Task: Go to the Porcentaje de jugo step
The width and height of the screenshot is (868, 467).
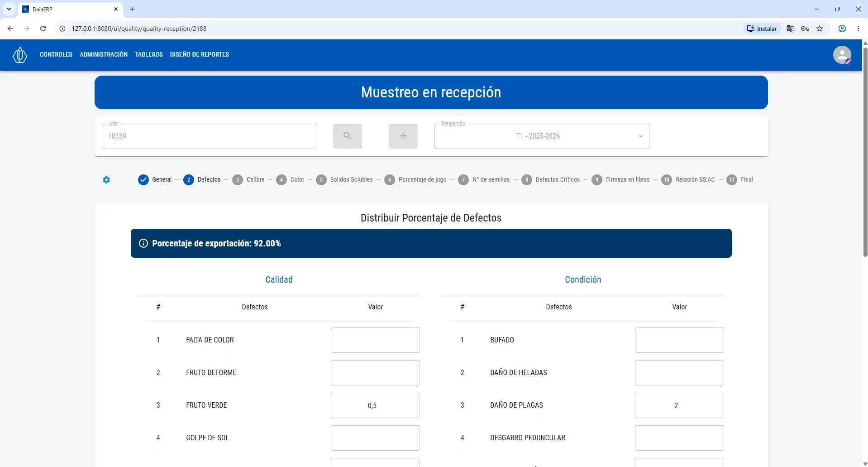Action: pyautogui.click(x=415, y=180)
